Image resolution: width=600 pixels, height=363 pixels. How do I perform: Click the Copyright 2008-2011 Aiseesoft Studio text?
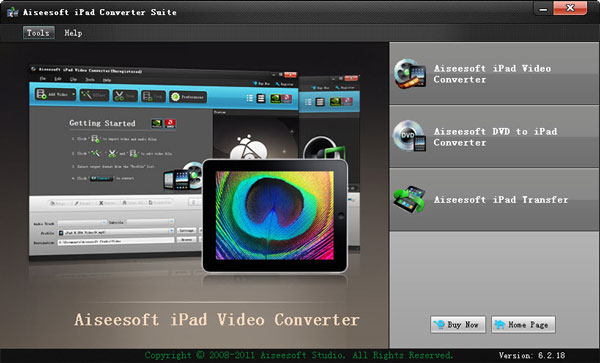coord(299,355)
